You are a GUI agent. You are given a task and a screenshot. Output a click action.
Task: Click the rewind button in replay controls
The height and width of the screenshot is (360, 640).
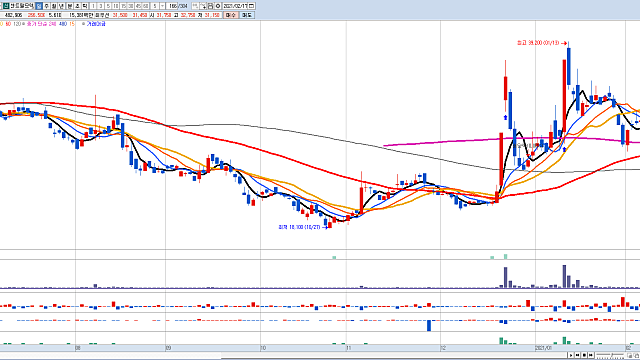point(578,355)
